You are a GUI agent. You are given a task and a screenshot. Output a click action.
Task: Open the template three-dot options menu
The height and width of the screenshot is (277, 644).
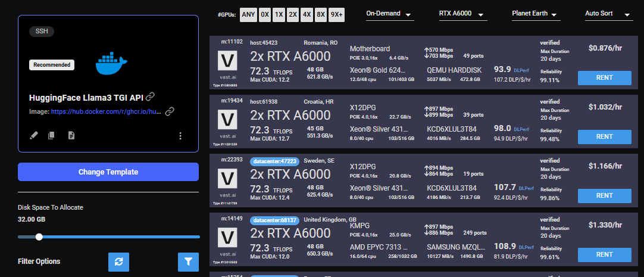(180, 136)
